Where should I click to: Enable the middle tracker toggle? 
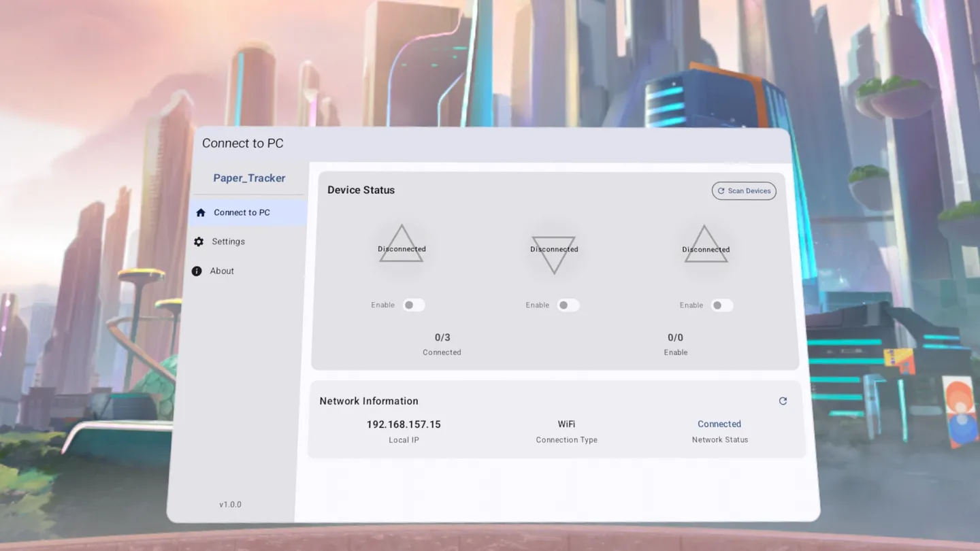568,305
